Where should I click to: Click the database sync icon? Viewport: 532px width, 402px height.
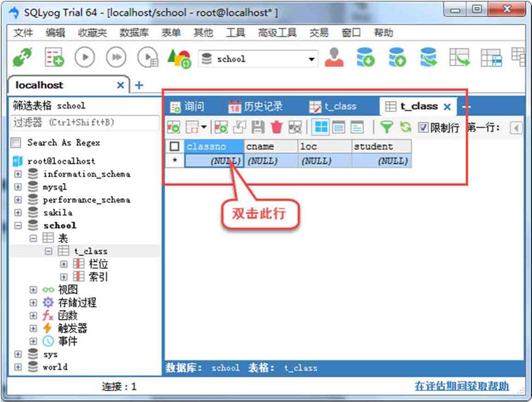[x=428, y=57]
